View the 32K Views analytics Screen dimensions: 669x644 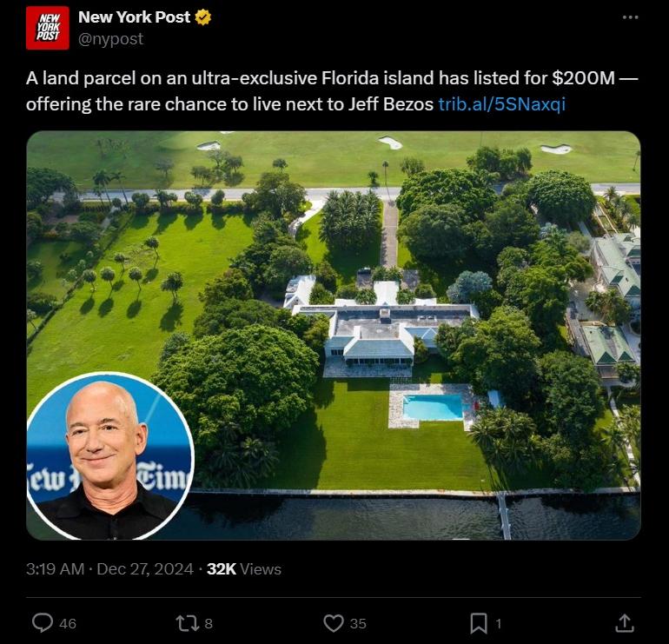pyautogui.click(x=244, y=569)
